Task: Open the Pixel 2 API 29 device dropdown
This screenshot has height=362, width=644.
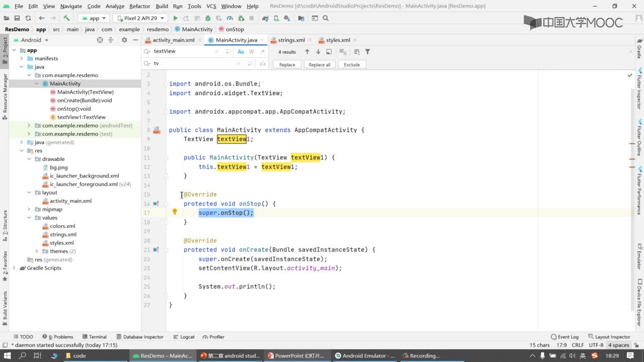Action: 140,18
